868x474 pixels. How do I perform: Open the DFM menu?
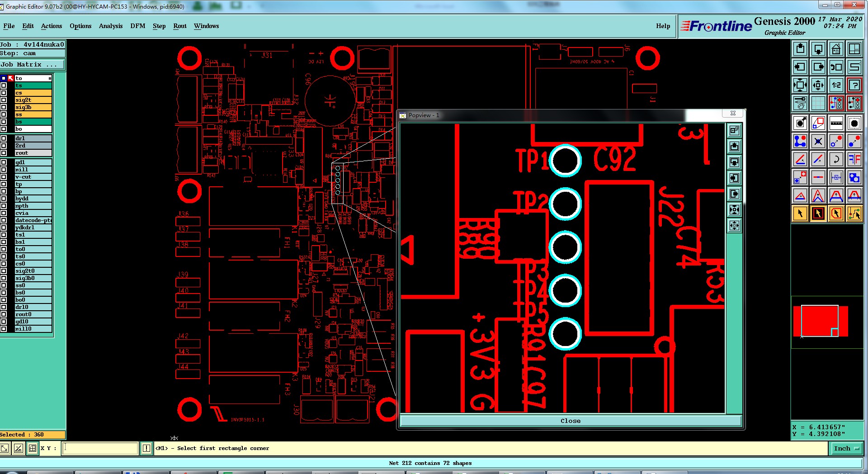138,26
